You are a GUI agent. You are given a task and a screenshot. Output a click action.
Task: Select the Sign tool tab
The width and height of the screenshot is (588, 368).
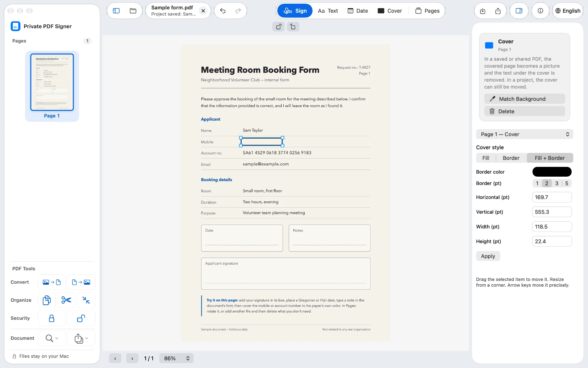pos(295,11)
